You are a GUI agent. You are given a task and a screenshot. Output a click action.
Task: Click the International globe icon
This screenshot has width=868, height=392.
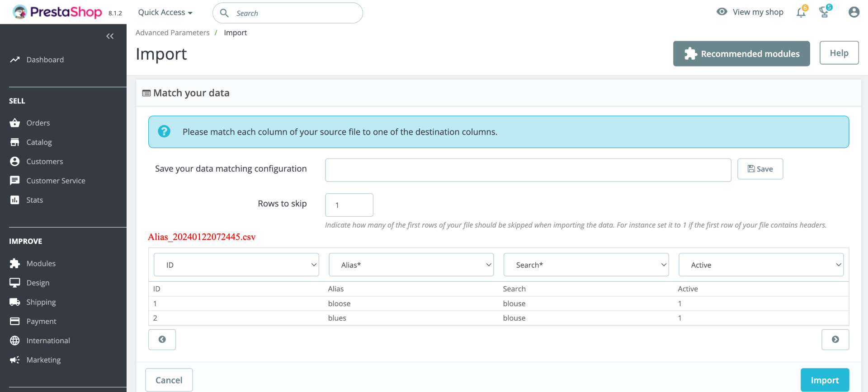[15, 341]
